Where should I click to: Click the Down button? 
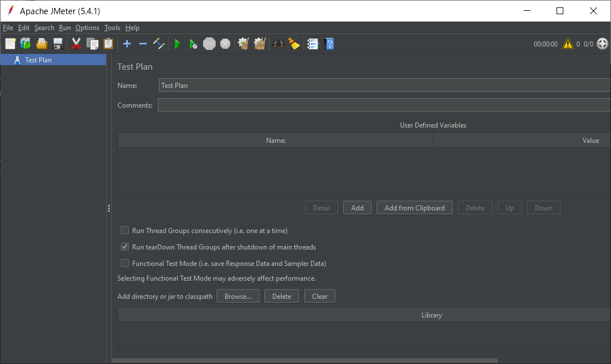pyautogui.click(x=543, y=208)
